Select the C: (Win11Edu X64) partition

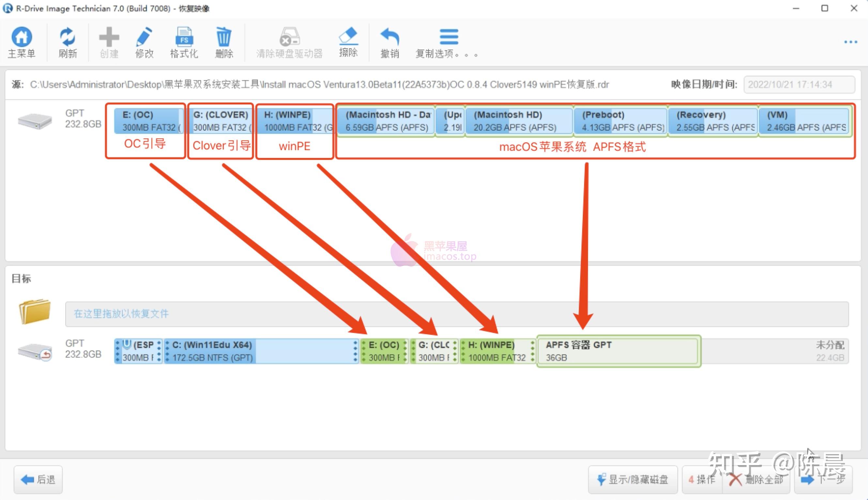tap(240, 351)
